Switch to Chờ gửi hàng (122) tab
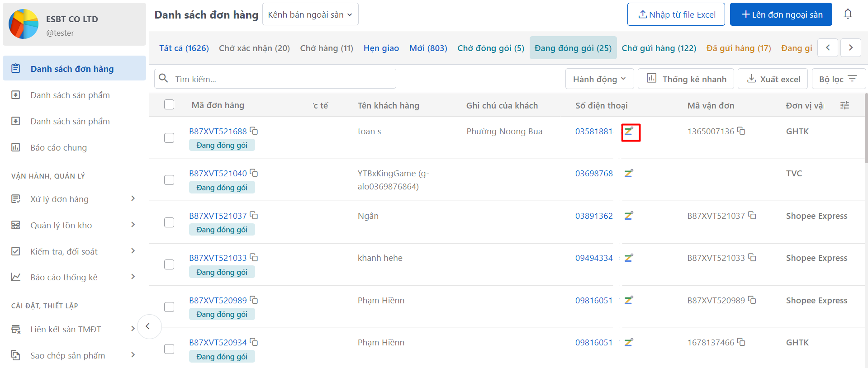Viewport: 868px width, 368px height. (x=659, y=48)
